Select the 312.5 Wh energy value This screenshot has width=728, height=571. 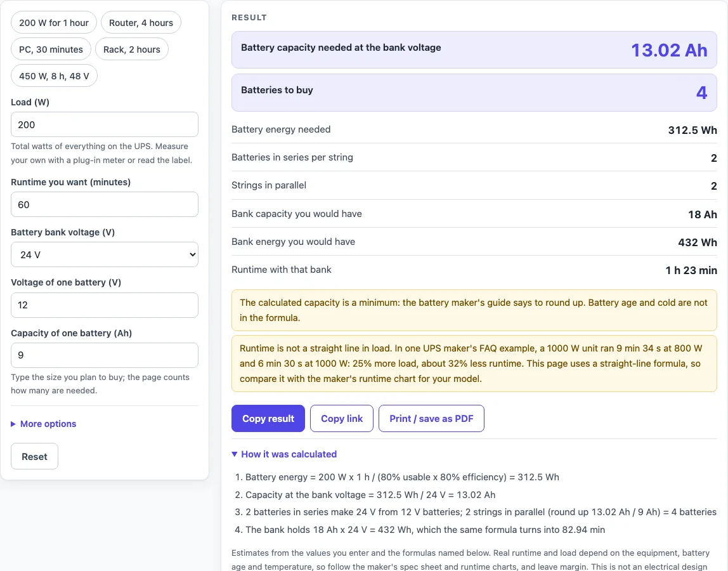pos(692,130)
